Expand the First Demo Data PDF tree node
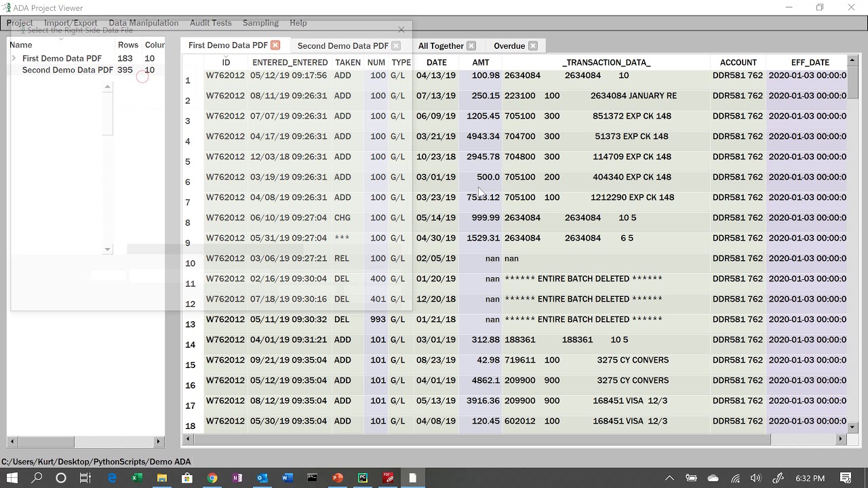 [x=14, y=58]
